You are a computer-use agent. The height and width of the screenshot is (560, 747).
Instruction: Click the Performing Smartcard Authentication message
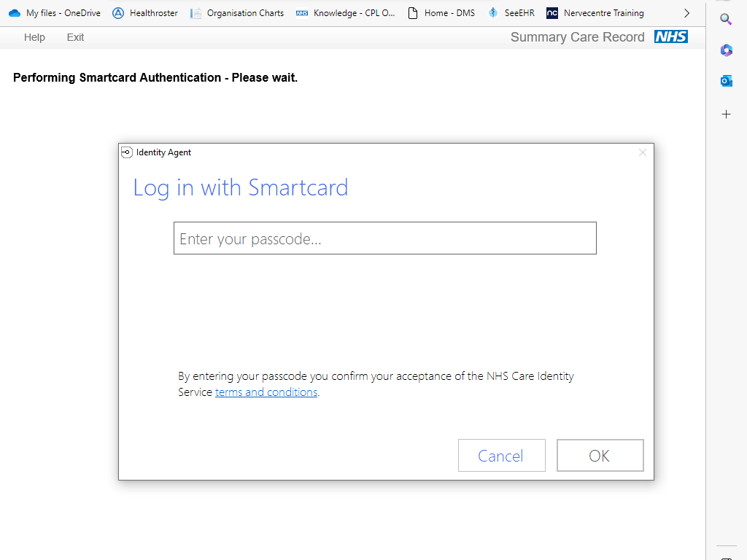click(x=155, y=77)
